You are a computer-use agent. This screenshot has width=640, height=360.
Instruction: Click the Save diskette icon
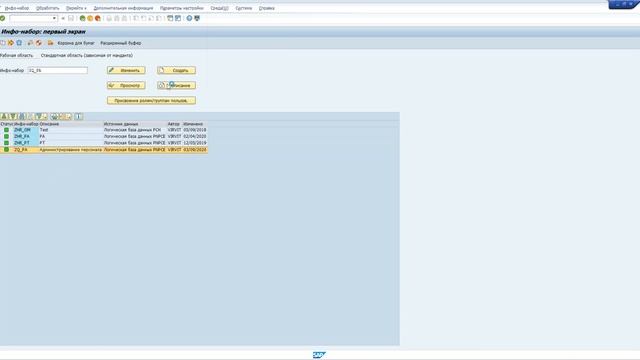click(x=71, y=18)
